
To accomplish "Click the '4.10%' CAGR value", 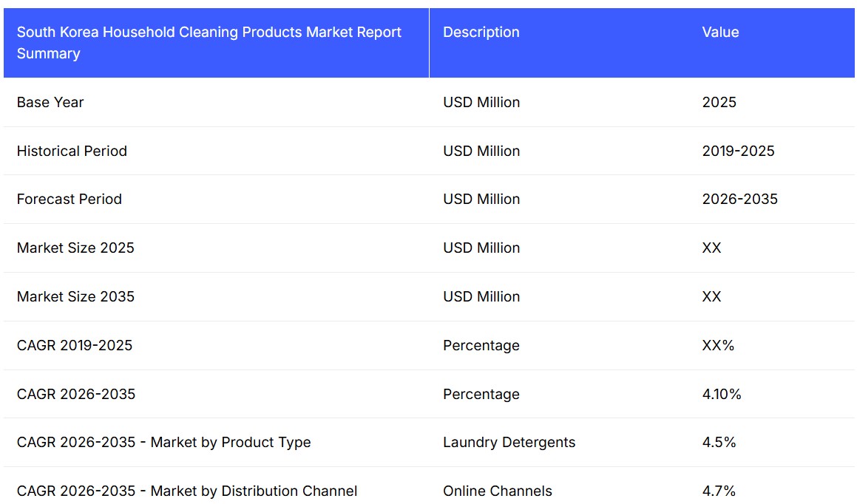I will 721,395.
